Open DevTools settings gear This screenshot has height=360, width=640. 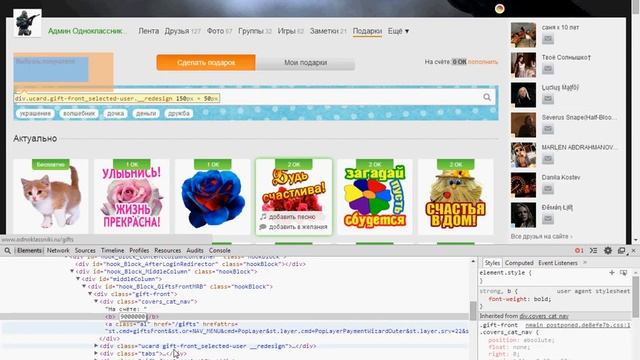pyautogui.click(x=608, y=251)
